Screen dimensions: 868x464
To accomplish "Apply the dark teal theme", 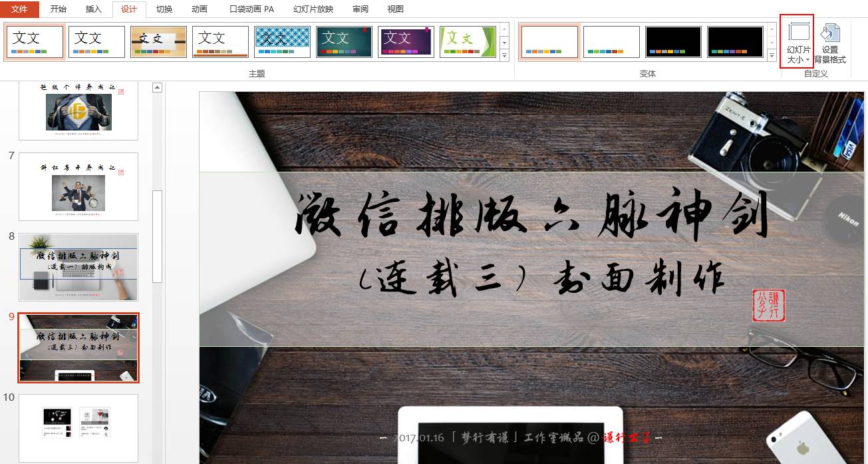I will 344,42.
